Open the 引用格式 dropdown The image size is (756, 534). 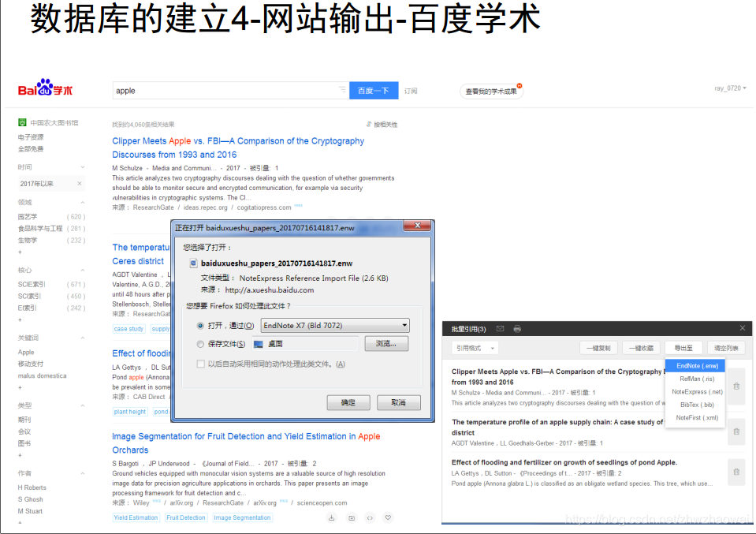pos(475,348)
